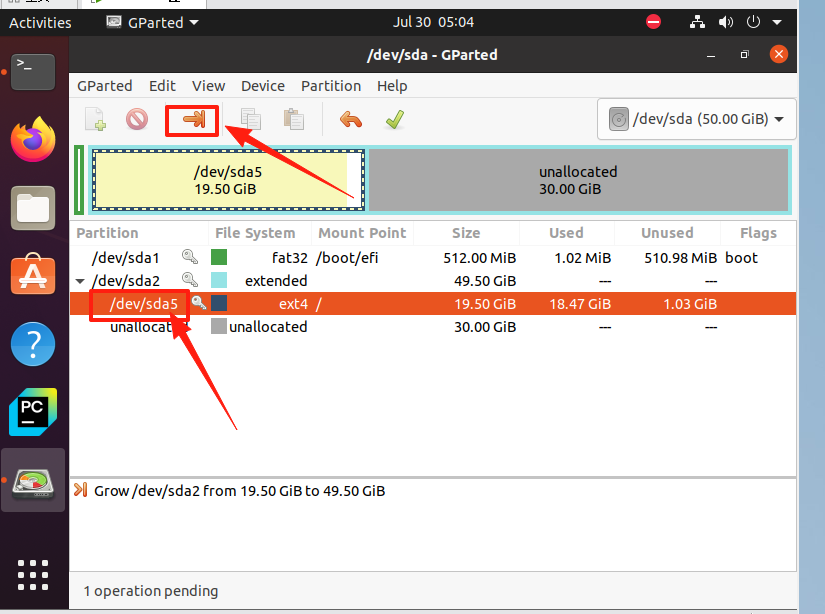The height and width of the screenshot is (614, 825).
Task: Open the clock showing Jul 30 05:04
Action: 433,22
